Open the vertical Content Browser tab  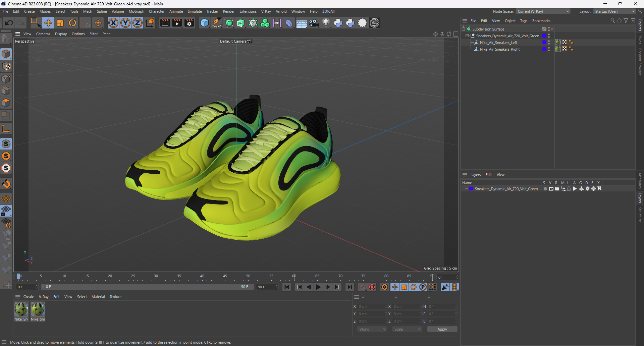point(640,61)
